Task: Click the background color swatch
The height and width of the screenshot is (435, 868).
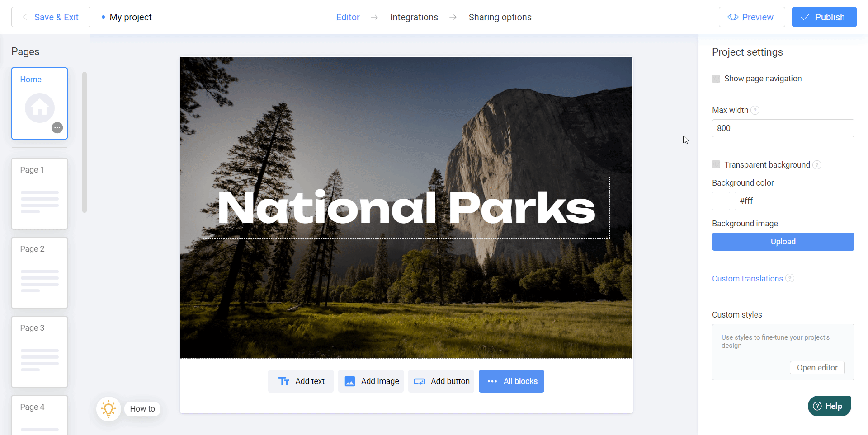Action: (721, 201)
